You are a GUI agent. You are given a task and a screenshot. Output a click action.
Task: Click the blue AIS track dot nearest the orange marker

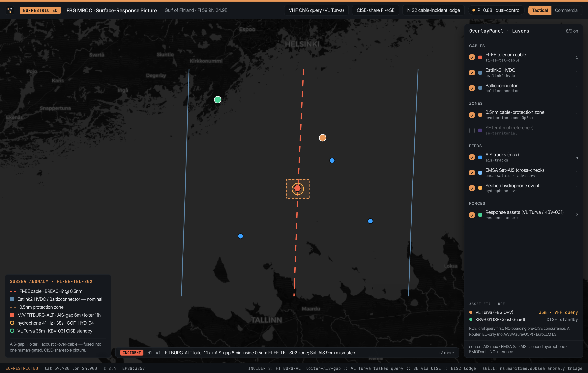(x=332, y=161)
